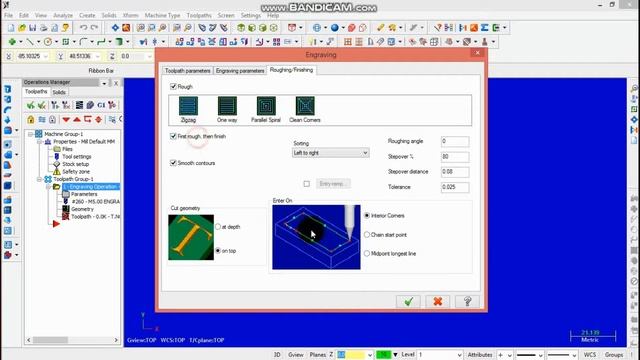
Task: Select the Create Line tool
Action: [29, 42]
